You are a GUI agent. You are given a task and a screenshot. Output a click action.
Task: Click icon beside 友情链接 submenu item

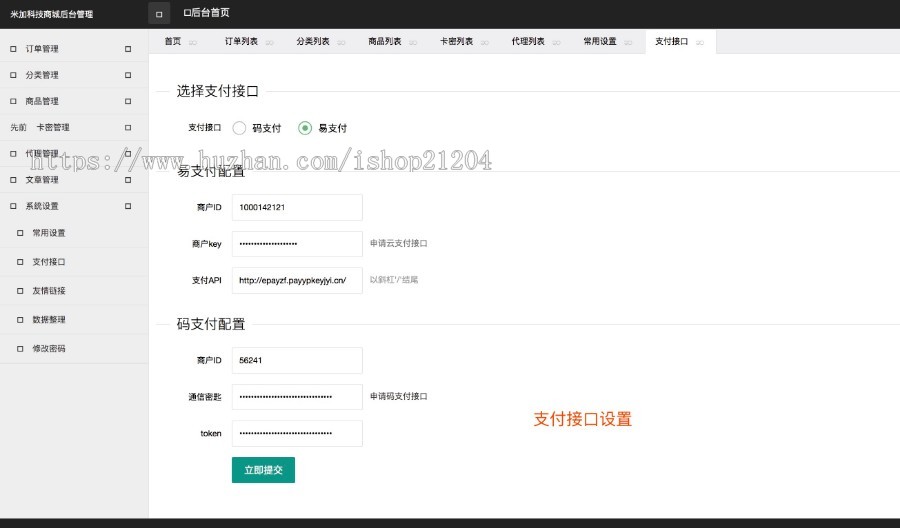[20, 291]
